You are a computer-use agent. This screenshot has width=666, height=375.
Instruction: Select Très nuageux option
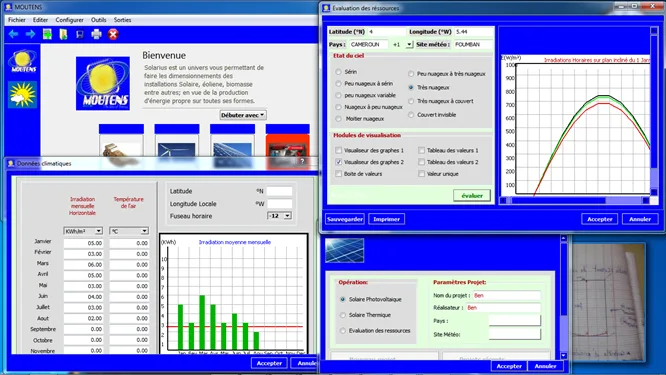411,87
